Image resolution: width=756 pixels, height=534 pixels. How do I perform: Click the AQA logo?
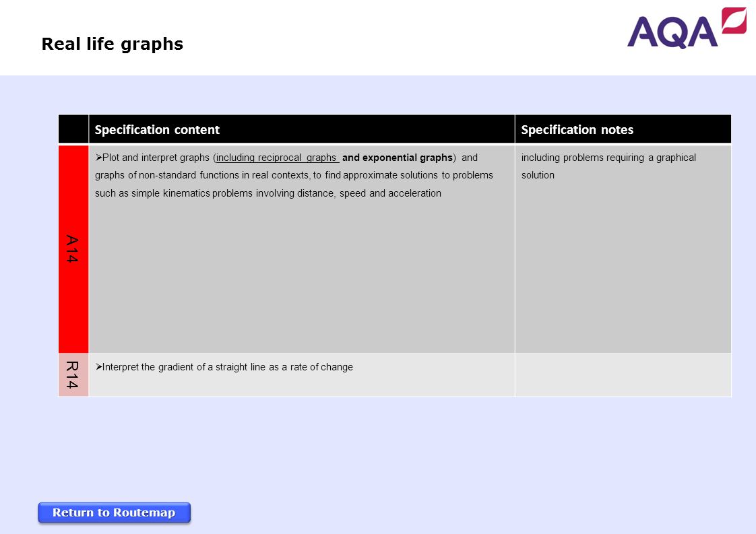687,28
